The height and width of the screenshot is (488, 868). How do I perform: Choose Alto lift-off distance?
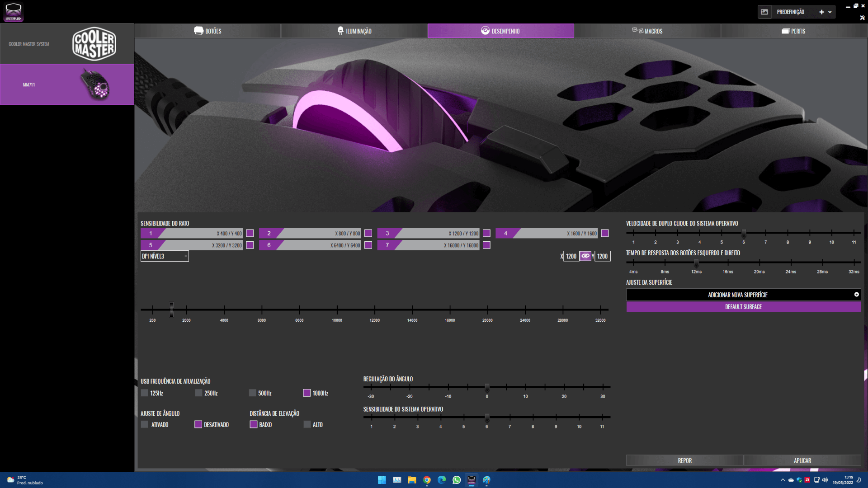307,425
